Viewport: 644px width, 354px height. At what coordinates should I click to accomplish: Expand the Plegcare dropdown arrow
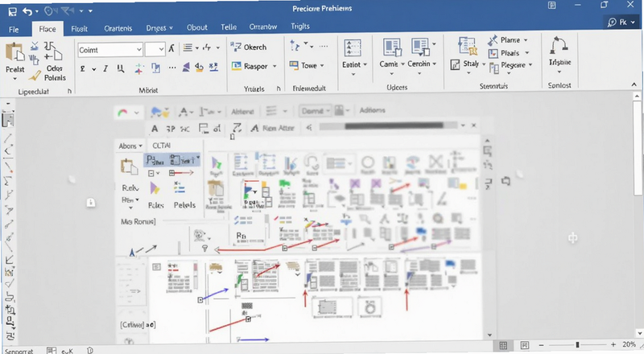(530, 65)
